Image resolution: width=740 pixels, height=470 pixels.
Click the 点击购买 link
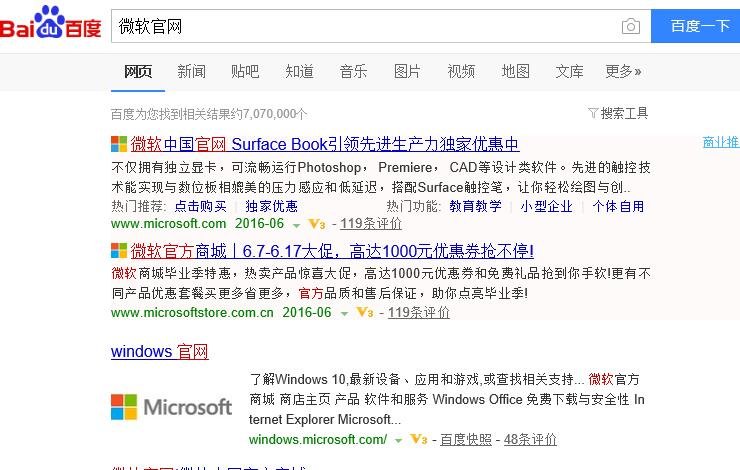point(200,206)
